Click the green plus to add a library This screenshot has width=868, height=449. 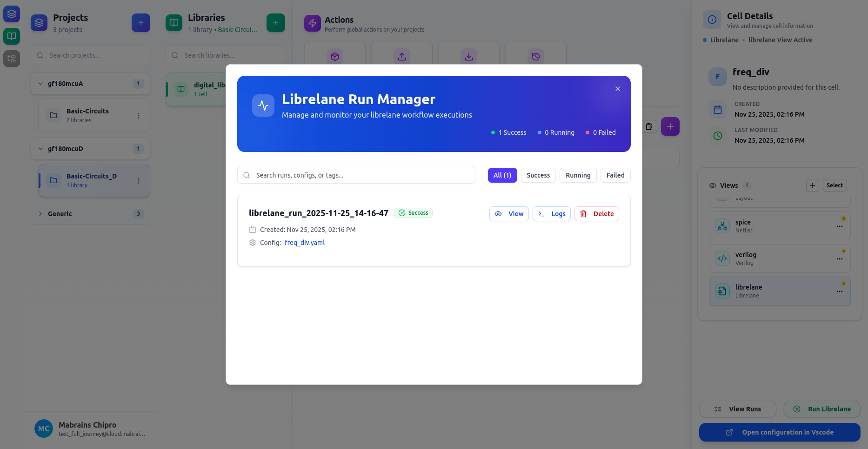pyautogui.click(x=275, y=22)
